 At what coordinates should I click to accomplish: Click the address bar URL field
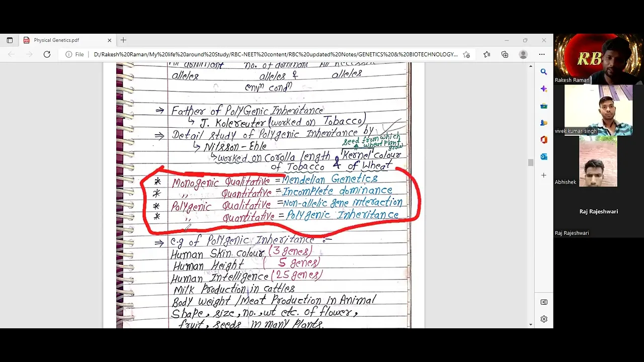pyautogui.click(x=275, y=54)
